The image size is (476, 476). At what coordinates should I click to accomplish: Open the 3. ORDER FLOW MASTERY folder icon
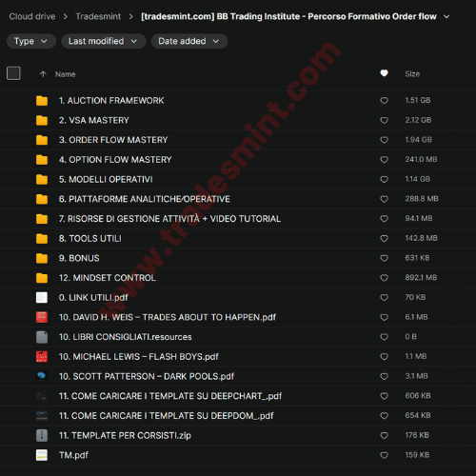coord(42,140)
